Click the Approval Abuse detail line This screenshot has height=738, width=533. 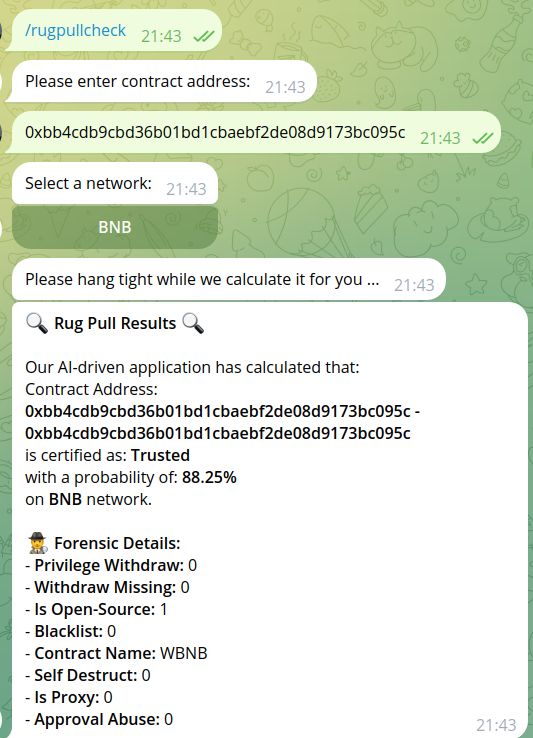[x=99, y=719]
